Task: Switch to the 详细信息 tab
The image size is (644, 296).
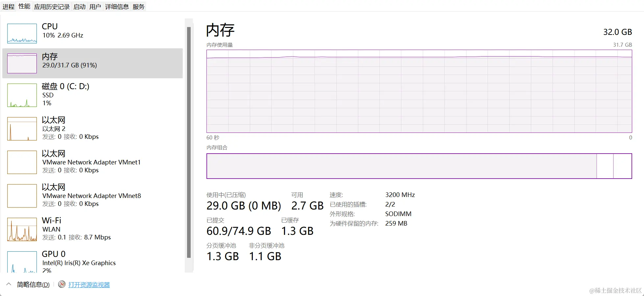Action: pos(117,7)
